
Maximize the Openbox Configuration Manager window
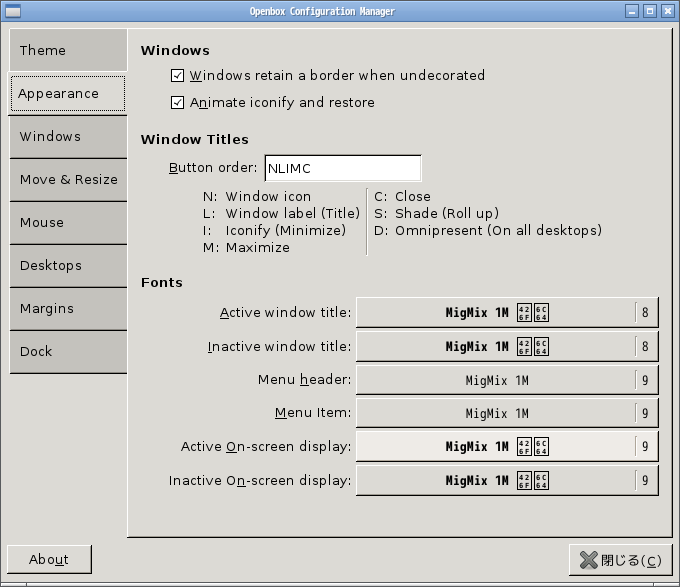coord(650,11)
